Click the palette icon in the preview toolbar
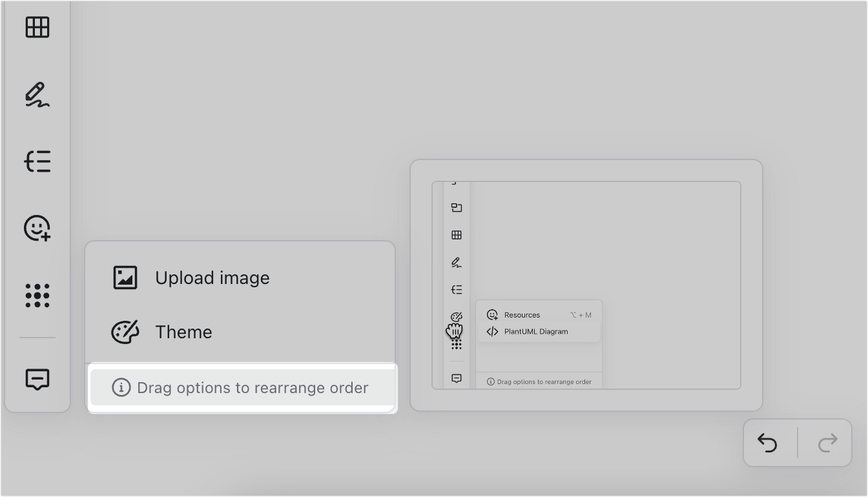Image resolution: width=868 pixels, height=497 pixels. (456, 316)
